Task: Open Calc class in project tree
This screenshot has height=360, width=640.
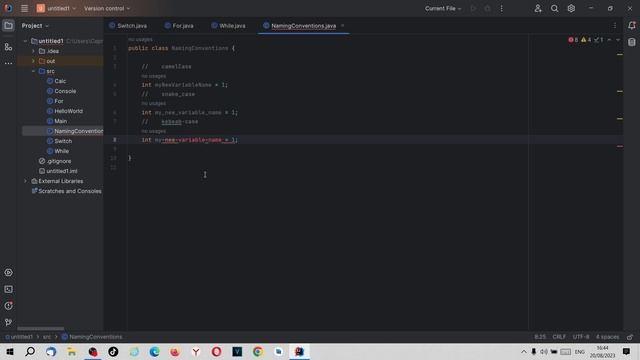Action: [x=56, y=81]
